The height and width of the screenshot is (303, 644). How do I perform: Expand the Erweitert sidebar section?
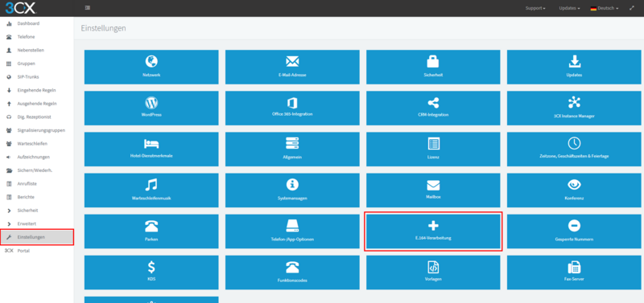(x=37, y=224)
